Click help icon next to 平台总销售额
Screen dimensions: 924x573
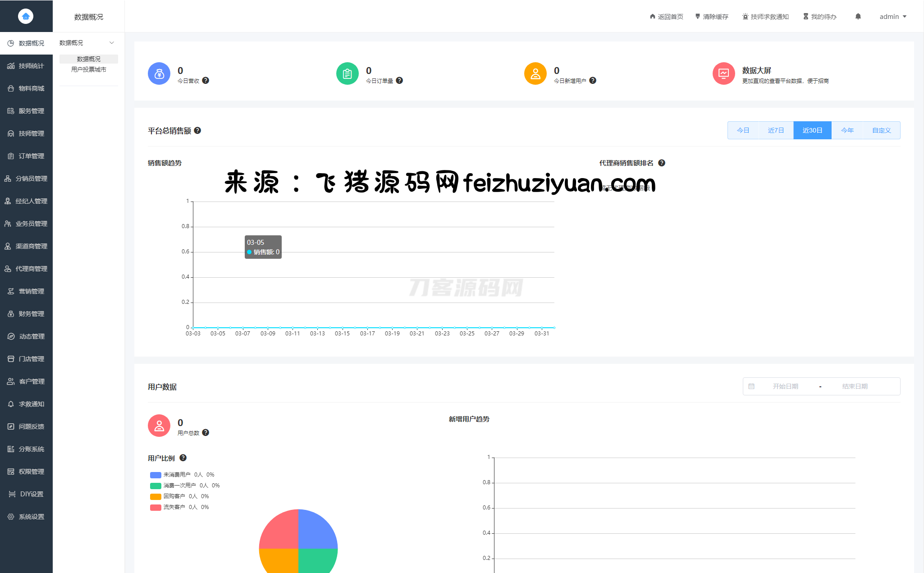197,131
